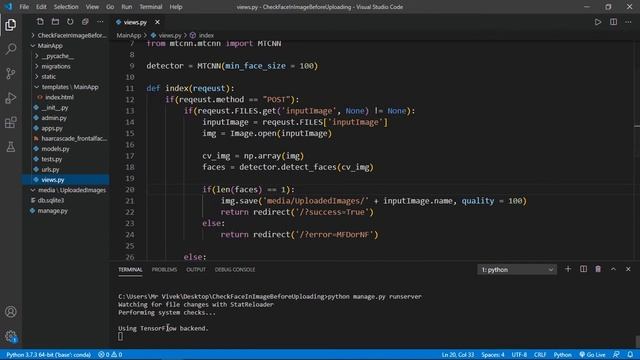Switch to the OUTPUT panel tab
The width and height of the screenshot is (640, 360).
pyautogui.click(x=196, y=269)
